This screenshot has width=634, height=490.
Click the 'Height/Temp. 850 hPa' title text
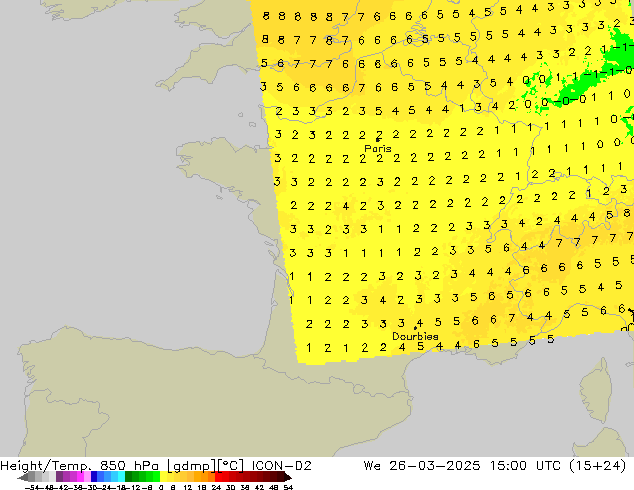[80, 466]
